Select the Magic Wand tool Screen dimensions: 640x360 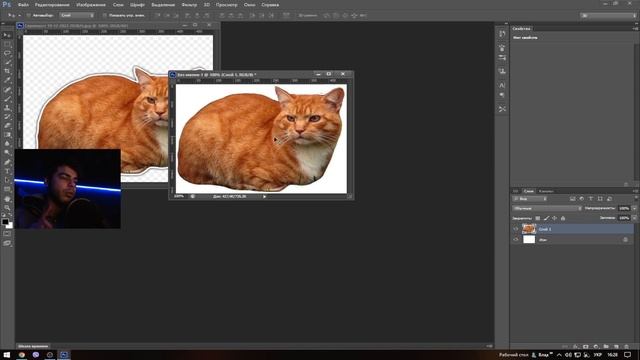7,62
